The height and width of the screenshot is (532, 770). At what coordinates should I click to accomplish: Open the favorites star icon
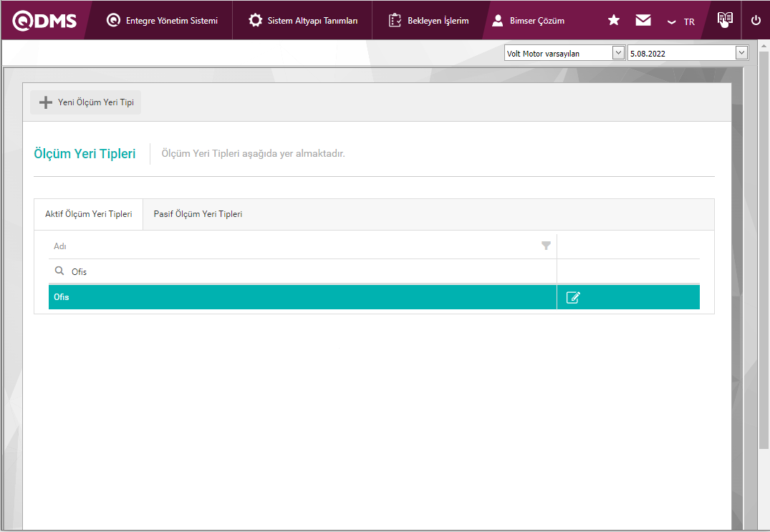(x=614, y=21)
